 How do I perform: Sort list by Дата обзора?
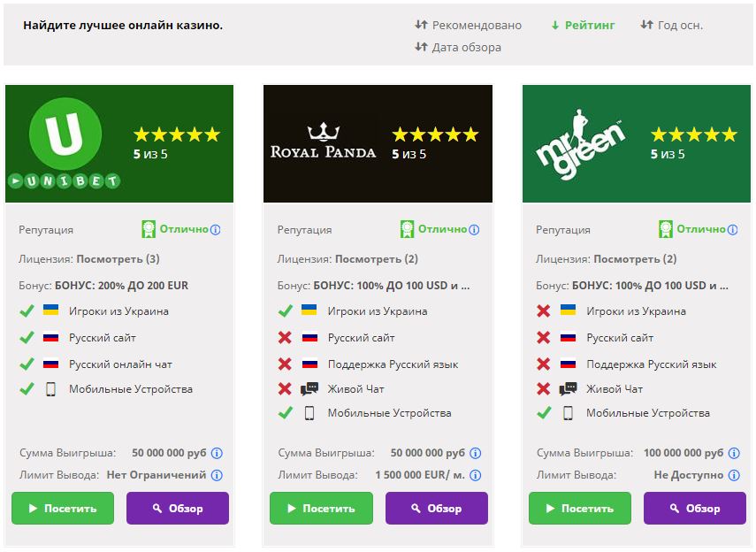pyautogui.click(x=458, y=47)
